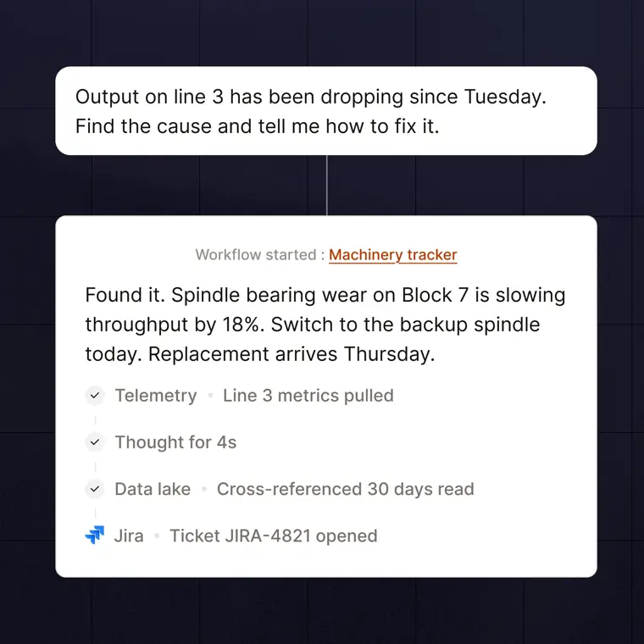644x644 pixels.
Task: Select the Data lake step label
Action: (153, 489)
